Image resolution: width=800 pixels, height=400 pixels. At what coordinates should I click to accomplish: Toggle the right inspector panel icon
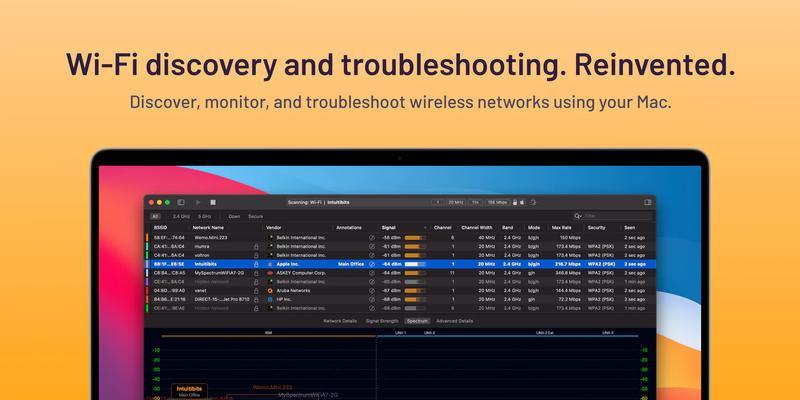point(647,203)
